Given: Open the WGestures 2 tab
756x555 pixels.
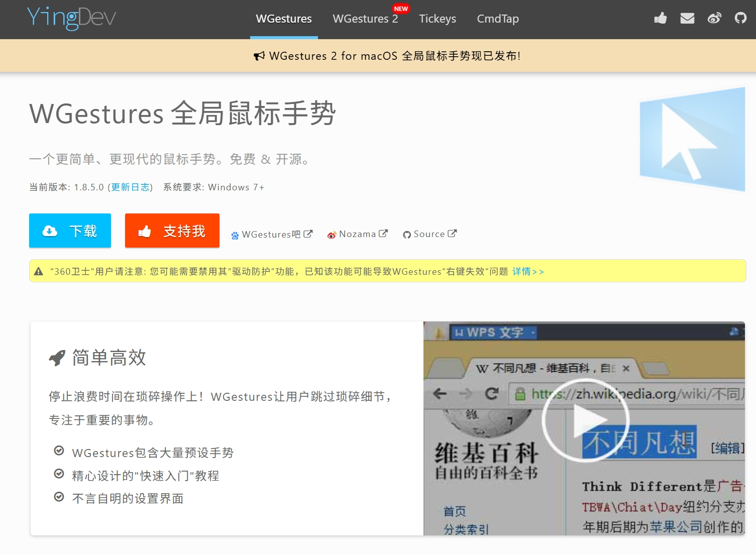Looking at the screenshot, I should [365, 19].
